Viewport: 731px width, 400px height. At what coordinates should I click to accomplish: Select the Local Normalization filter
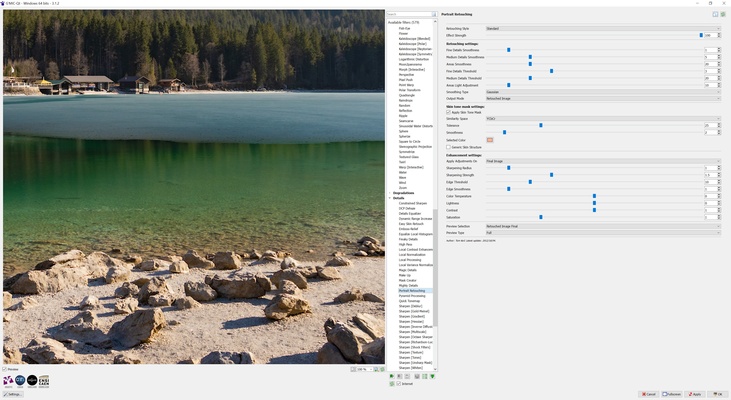point(412,255)
